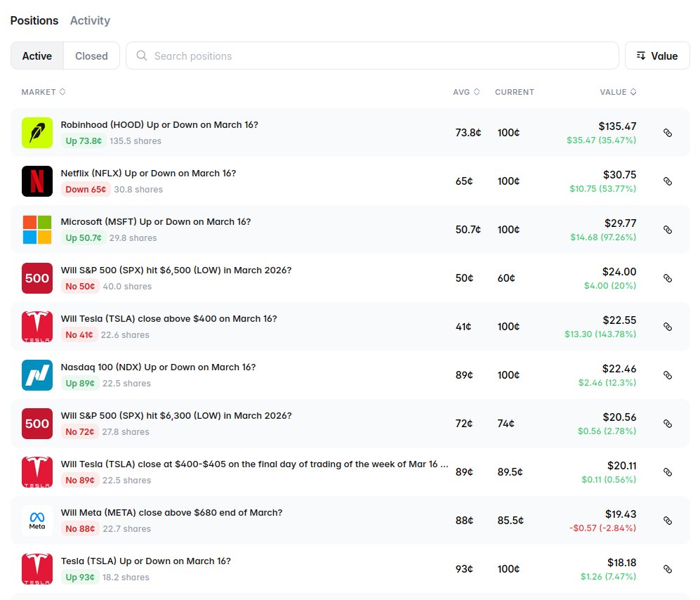
Task: Click the 'Up 50.7¢' outcome badge
Action: [84, 237]
